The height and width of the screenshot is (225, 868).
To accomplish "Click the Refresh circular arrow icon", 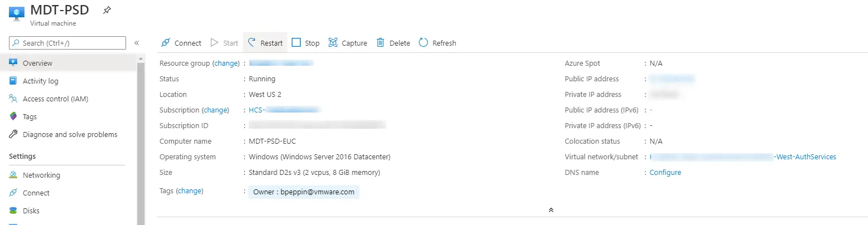I will coord(423,43).
